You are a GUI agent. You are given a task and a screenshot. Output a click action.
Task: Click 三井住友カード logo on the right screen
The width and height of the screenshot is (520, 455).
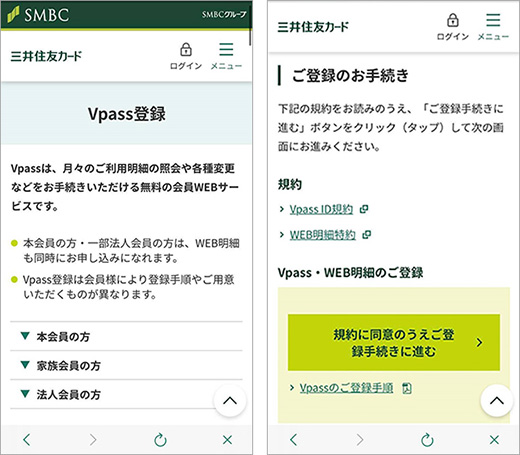click(313, 27)
